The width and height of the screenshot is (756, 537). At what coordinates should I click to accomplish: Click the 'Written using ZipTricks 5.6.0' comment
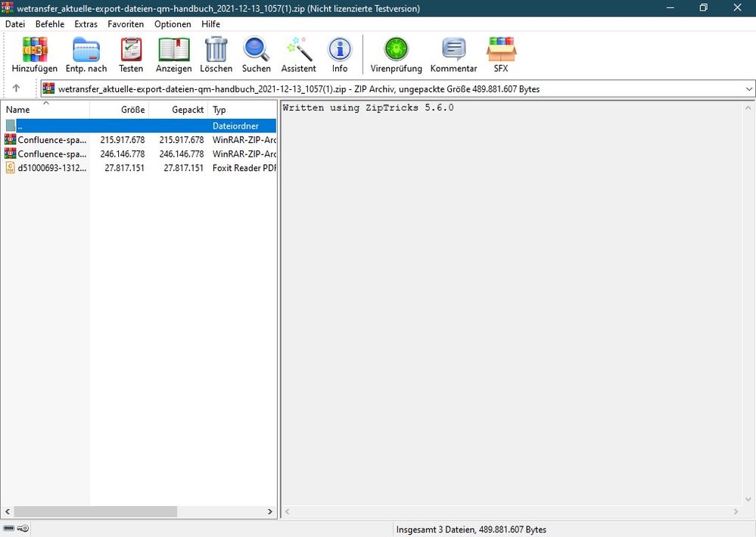[x=368, y=107]
